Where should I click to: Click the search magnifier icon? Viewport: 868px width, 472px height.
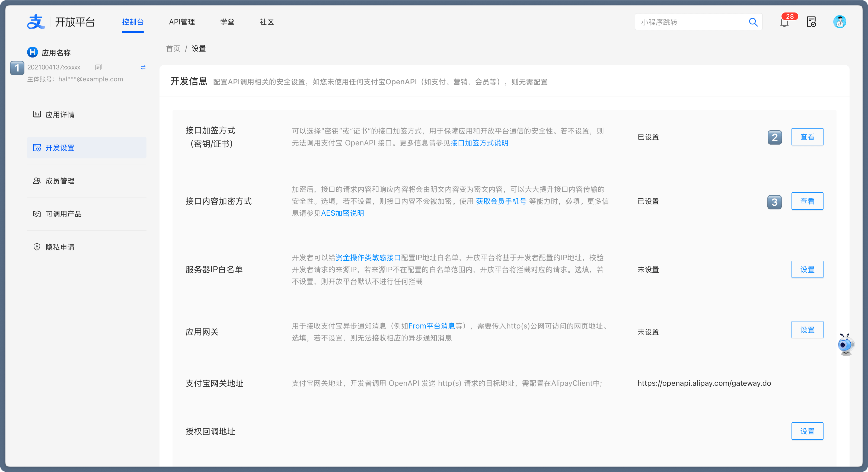point(753,22)
